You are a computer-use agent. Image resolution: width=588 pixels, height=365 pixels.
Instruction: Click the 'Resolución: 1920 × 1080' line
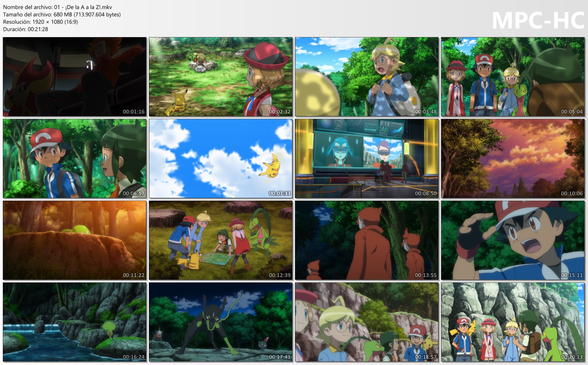(40, 22)
